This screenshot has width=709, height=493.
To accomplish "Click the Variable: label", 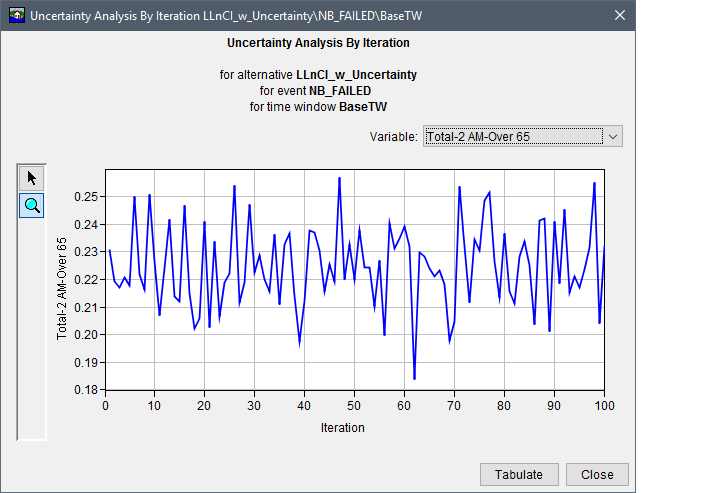I will [x=393, y=137].
